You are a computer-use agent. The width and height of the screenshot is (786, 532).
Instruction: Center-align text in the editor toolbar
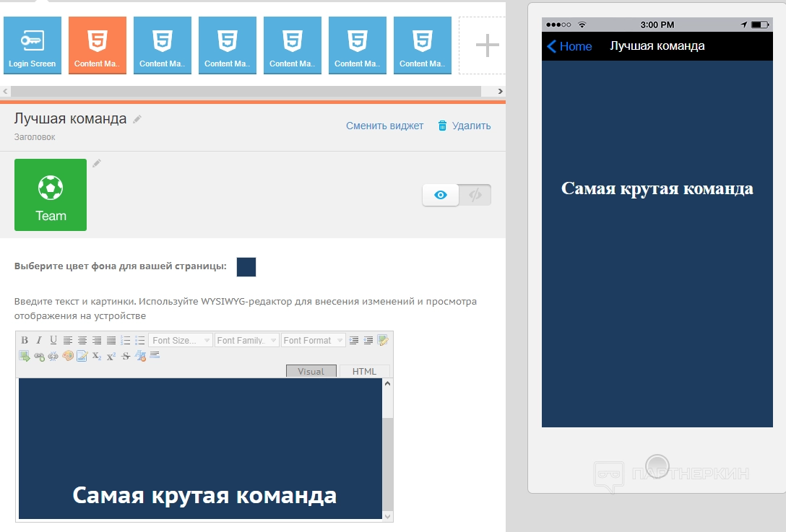coord(82,341)
